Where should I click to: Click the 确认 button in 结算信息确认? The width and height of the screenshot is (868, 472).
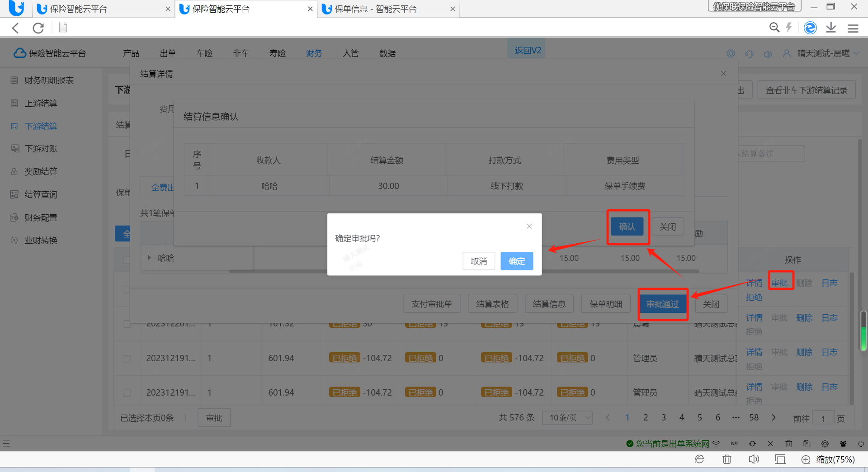pyautogui.click(x=627, y=227)
